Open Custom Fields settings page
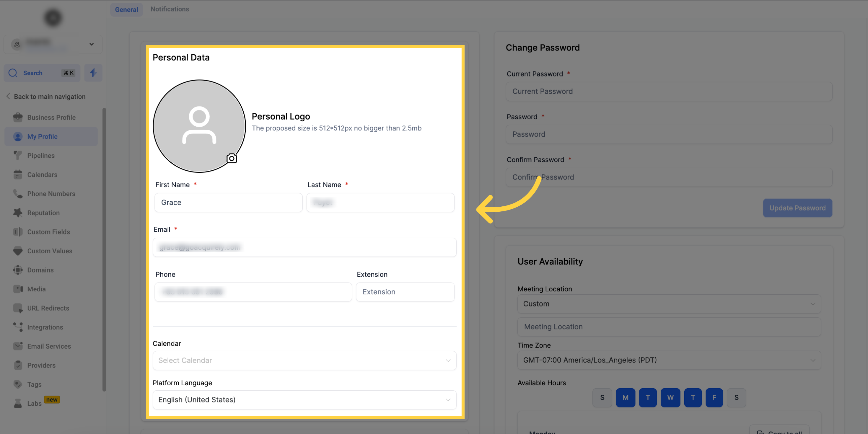The image size is (868, 434). [x=51, y=232]
